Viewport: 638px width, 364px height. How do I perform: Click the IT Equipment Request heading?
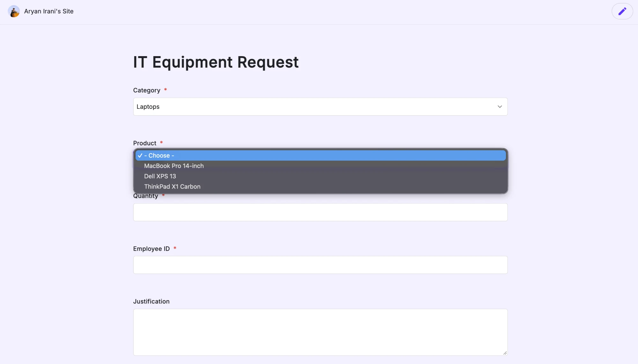point(216,62)
